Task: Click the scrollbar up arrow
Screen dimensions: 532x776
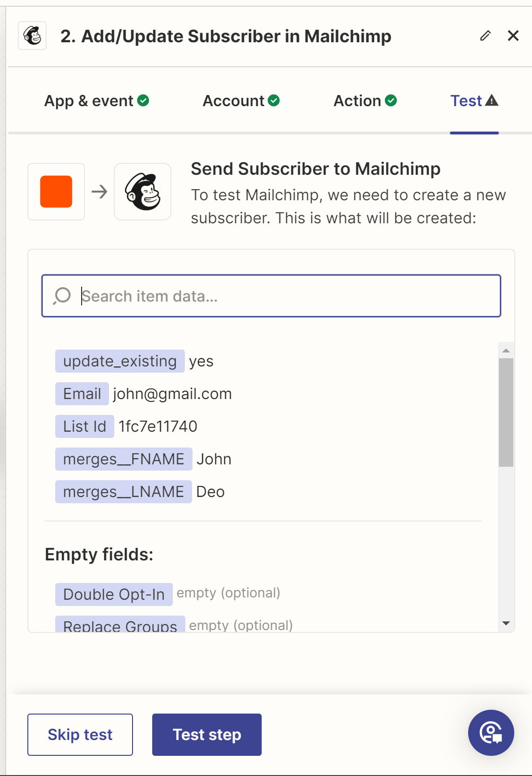Action: click(506, 351)
